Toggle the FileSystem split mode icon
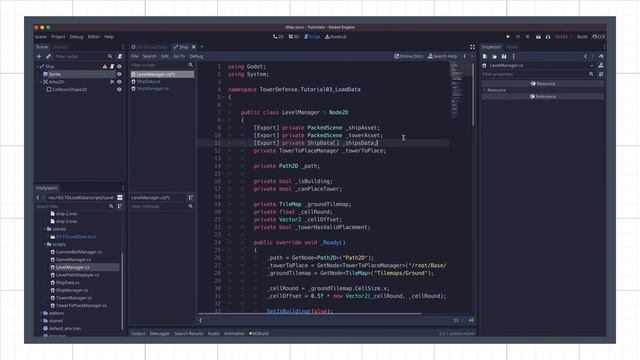 (120, 198)
